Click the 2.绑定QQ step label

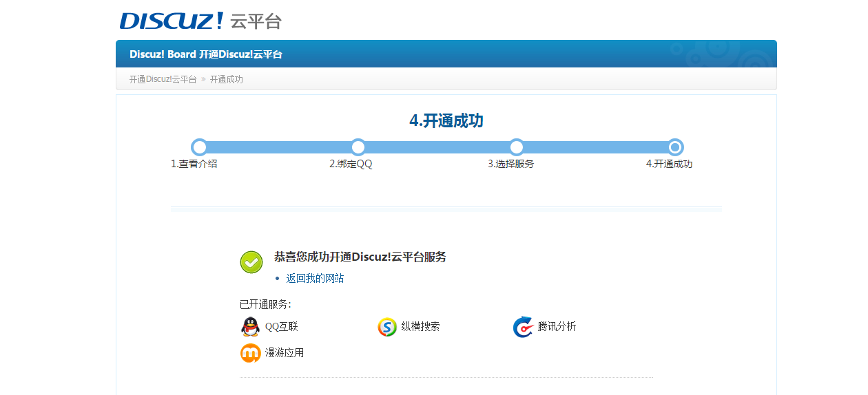(351, 164)
